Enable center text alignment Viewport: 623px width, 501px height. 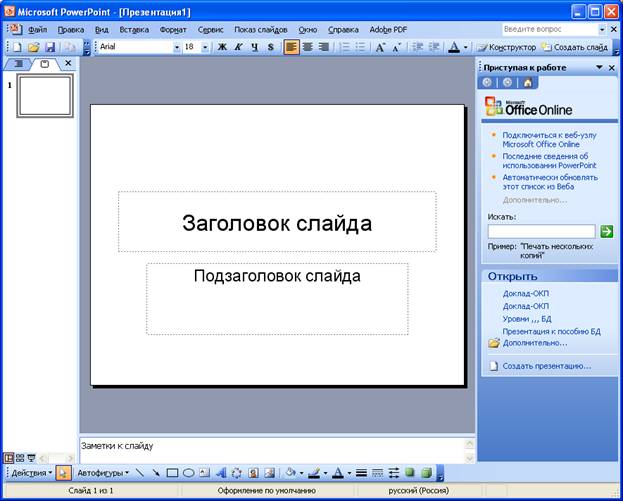(x=307, y=47)
